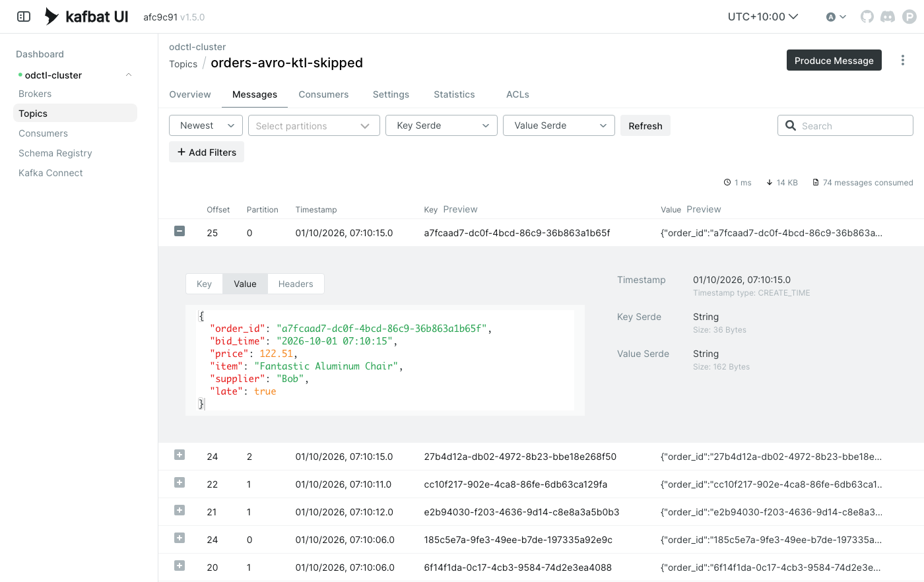Image resolution: width=924 pixels, height=582 pixels.
Task: Click the kafbat UI logo
Action: pos(86,16)
